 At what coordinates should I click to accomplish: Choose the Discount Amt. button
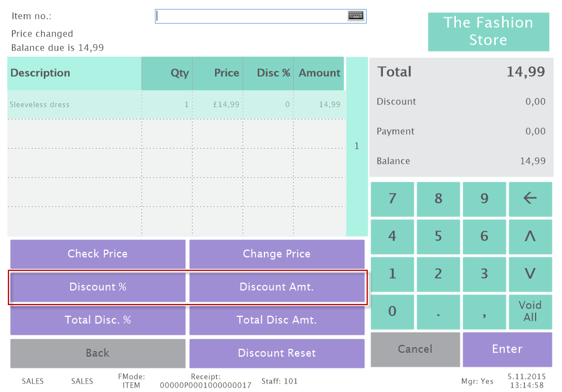coord(277,287)
